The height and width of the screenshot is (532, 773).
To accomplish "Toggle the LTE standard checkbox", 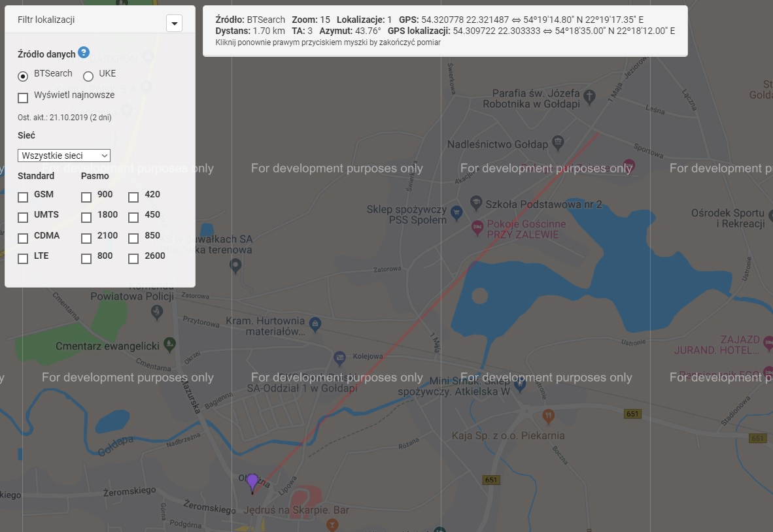I will click(23, 259).
